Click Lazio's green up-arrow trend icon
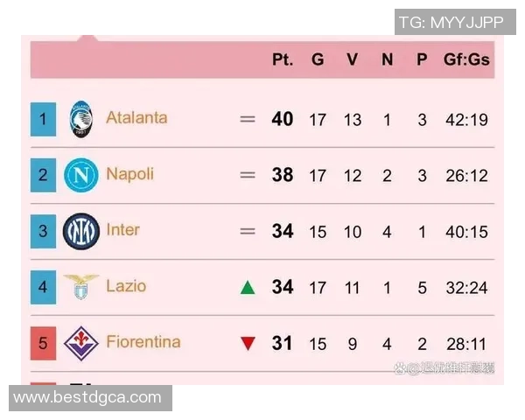The height and width of the screenshot is (420, 525). click(x=248, y=287)
